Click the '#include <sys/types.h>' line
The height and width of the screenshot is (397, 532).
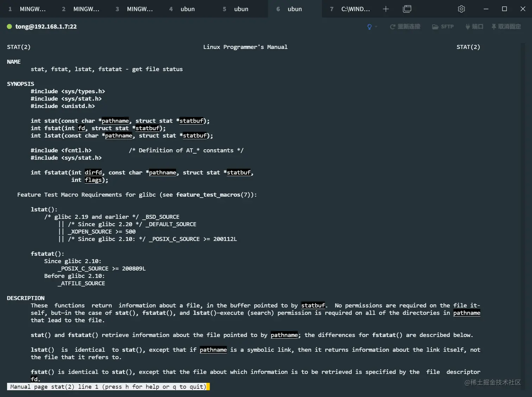(x=68, y=91)
